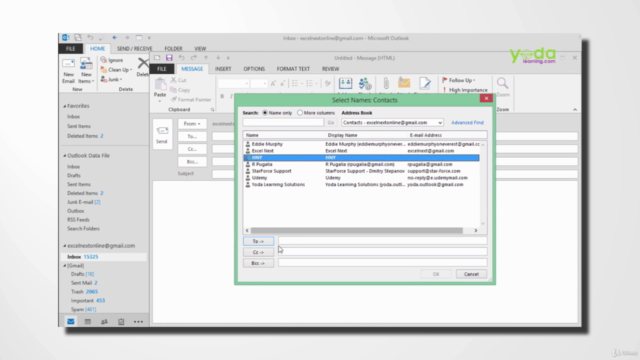Open the FOLDER tab
The height and width of the screenshot is (360, 640).
coord(173,49)
